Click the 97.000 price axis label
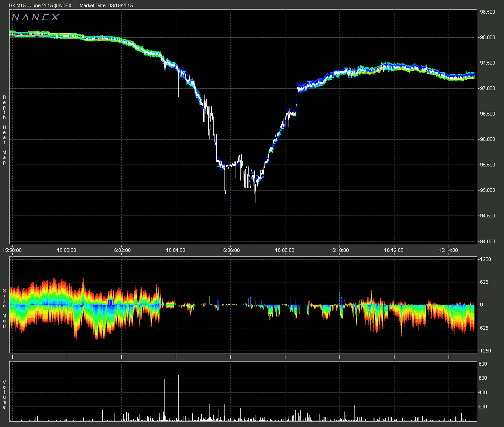 tap(487, 88)
